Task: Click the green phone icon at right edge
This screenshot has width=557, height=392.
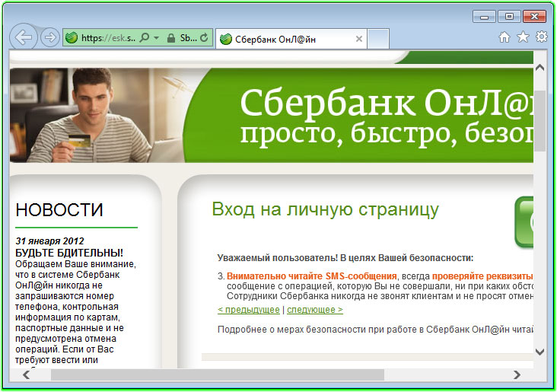Action: (x=524, y=221)
